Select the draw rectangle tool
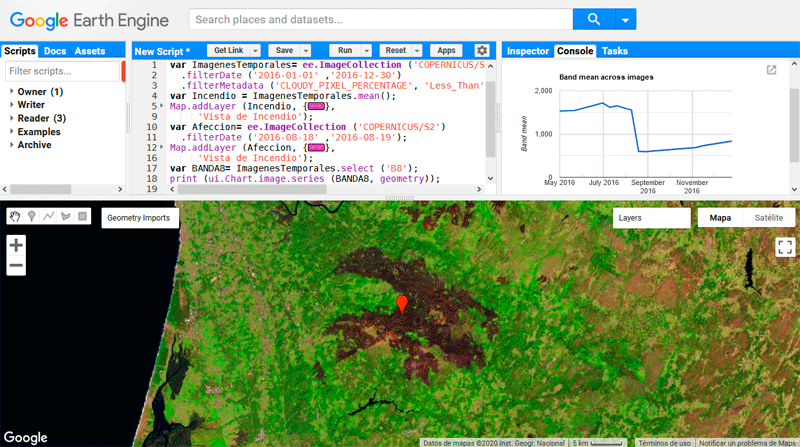 pyautogui.click(x=82, y=216)
